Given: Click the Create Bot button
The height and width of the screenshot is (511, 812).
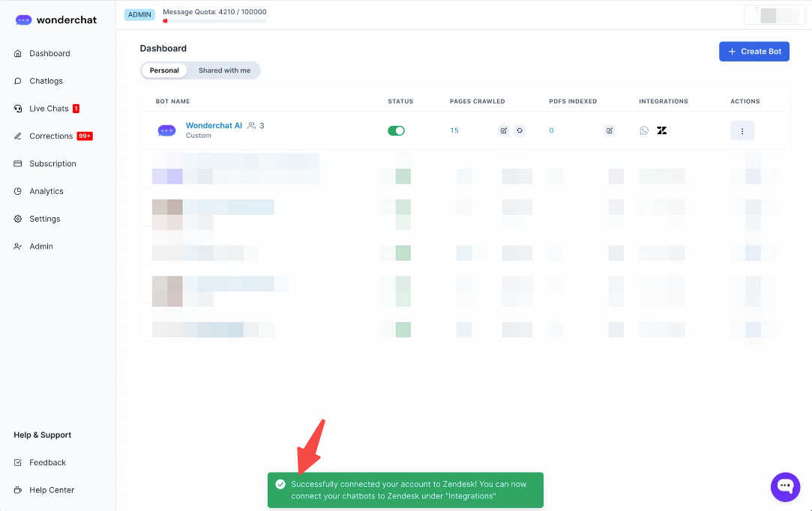Looking at the screenshot, I should [x=754, y=51].
